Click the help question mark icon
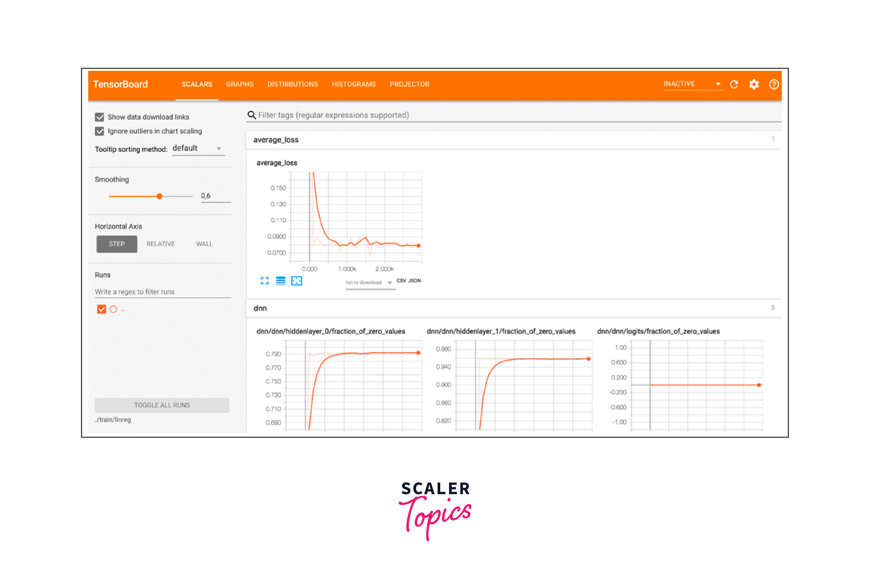 [774, 84]
